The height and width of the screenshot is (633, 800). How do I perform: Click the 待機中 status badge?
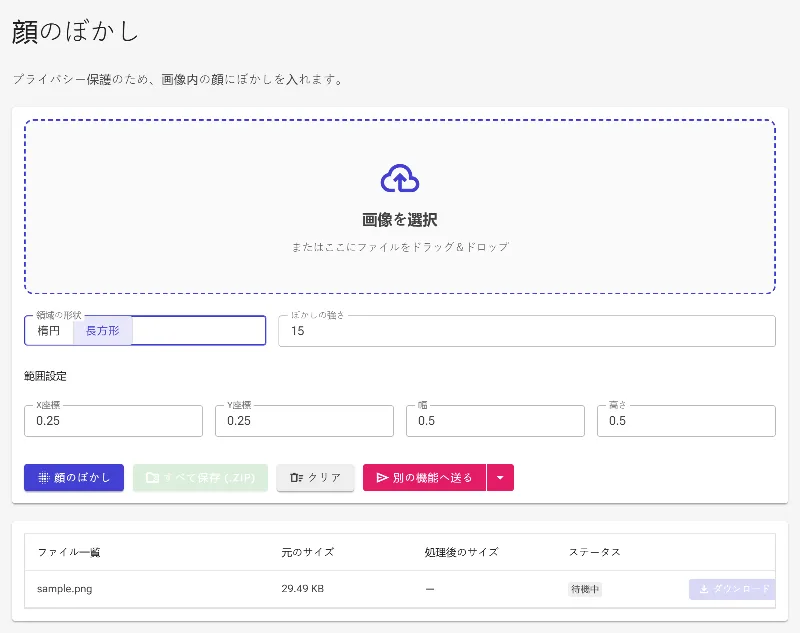point(585,589)
